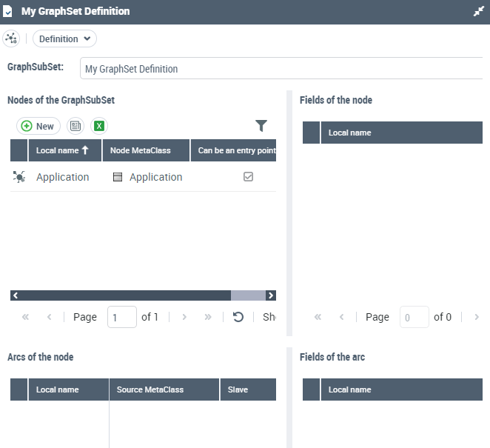Open the properties icon next to New
490x448 pixels.
75,126
